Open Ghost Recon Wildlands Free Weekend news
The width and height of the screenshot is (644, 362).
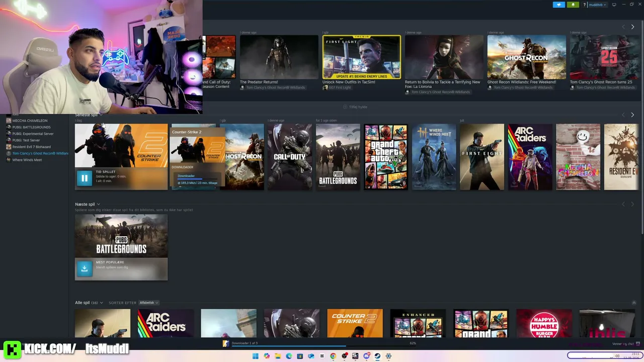click(x=526, y=57)
